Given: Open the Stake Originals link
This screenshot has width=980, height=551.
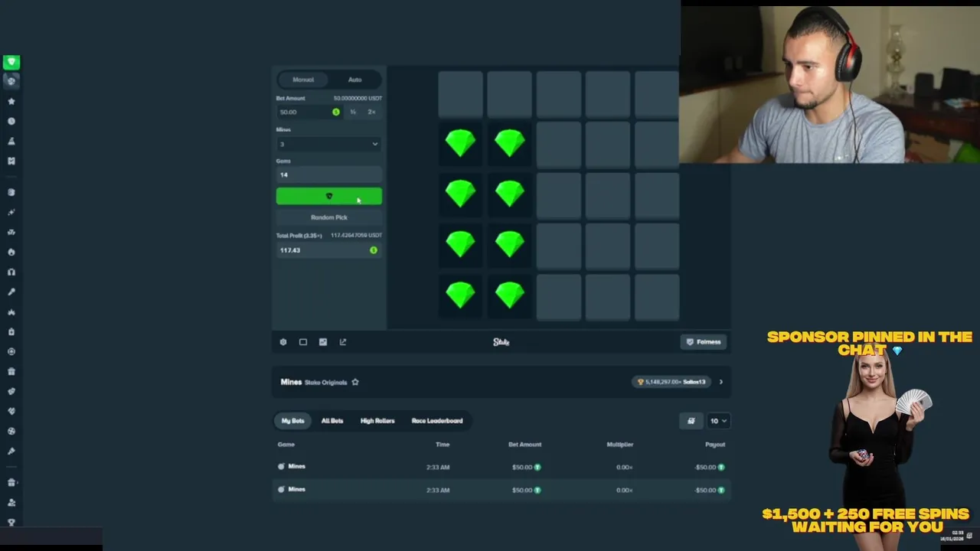Looking at the screenshot, I should (x=326, y=383).
